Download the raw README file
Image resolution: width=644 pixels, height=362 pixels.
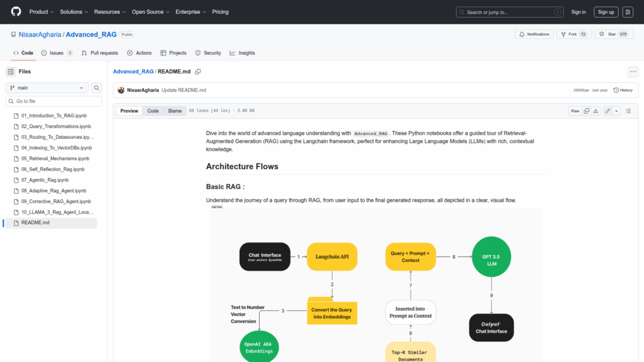pyautogui.click(x=596, y=111)
